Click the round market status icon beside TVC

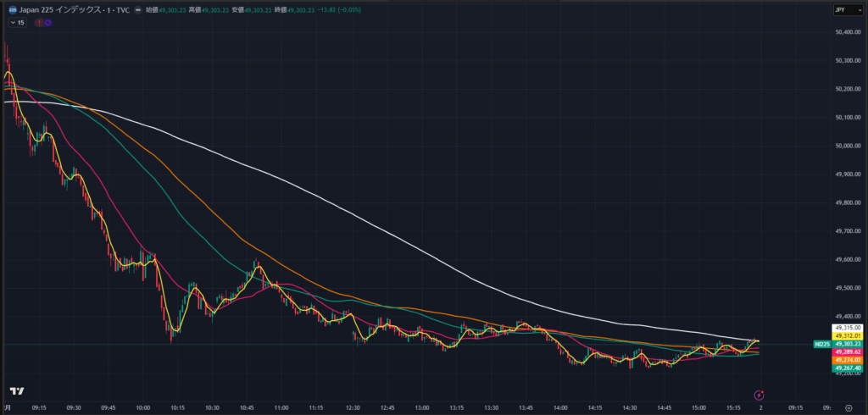[137, 10]
